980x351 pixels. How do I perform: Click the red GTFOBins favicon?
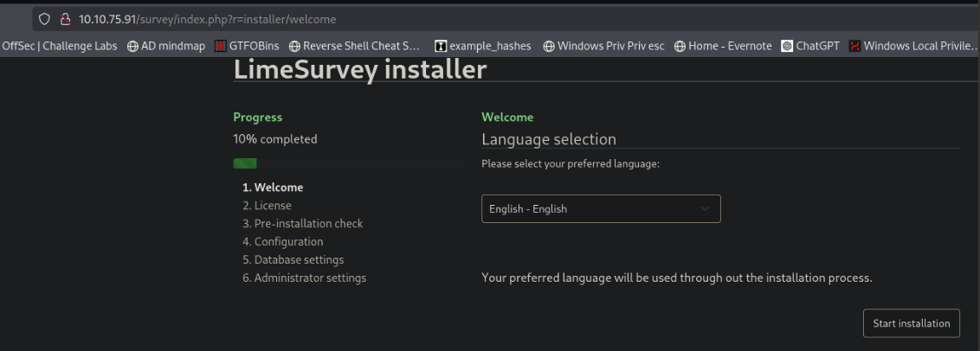click(220, 46)
